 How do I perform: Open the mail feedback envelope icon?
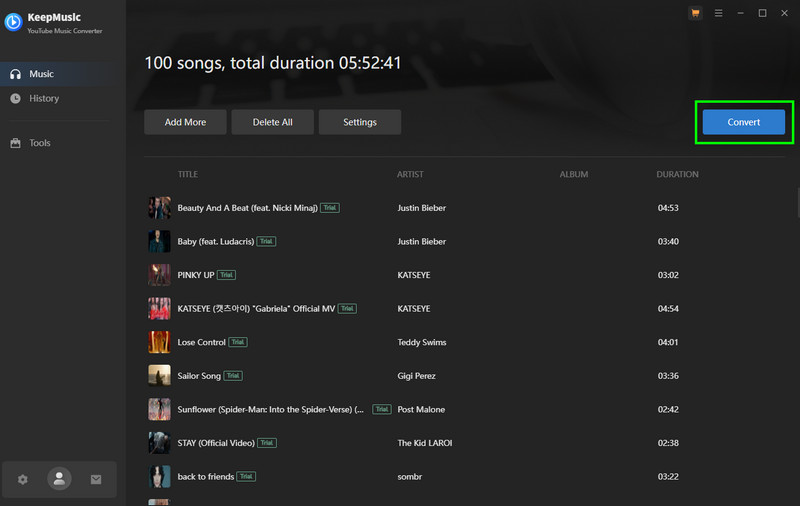coord(96,479)
